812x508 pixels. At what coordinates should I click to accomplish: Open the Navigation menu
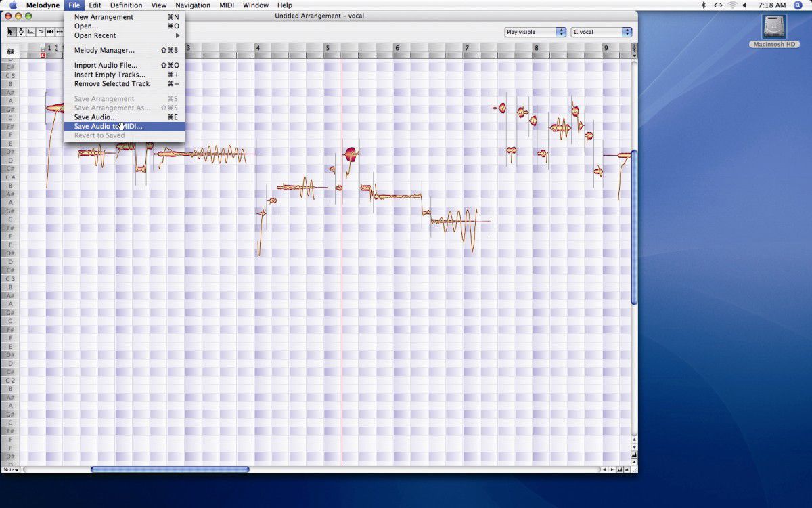(x=193, y=5)
